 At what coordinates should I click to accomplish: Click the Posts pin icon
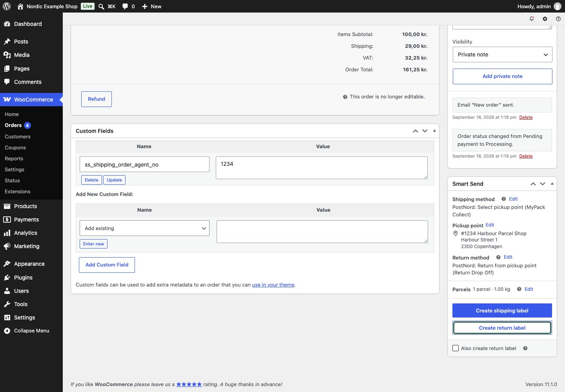tap(7, 42)
